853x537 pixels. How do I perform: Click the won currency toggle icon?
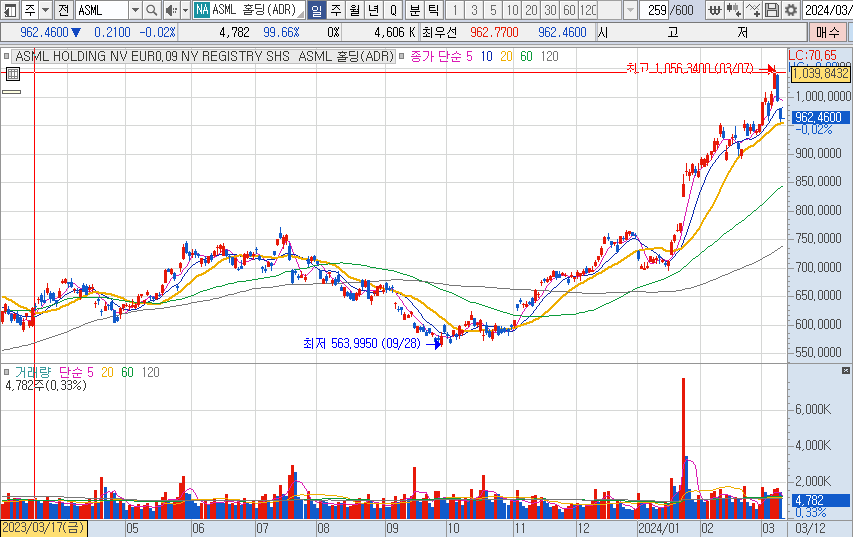tap(715, 10)
